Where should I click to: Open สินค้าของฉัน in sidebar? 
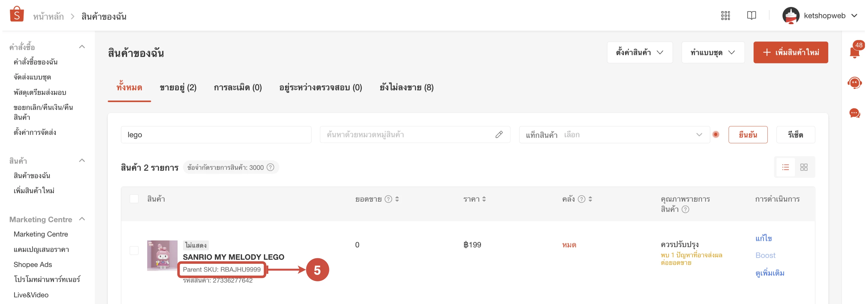(x=32, y=175)
